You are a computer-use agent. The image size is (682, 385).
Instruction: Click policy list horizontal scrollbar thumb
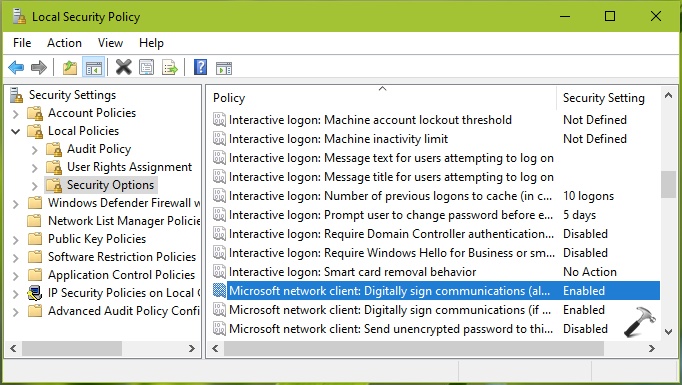point(415,348)
